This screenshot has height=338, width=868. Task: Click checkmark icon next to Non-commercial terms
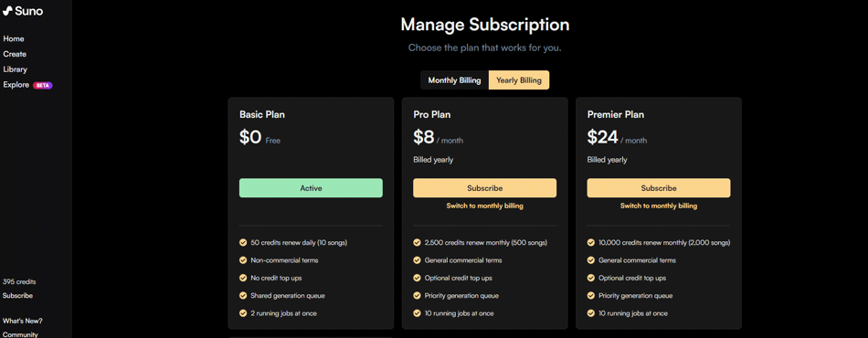[x=243, y=260]
